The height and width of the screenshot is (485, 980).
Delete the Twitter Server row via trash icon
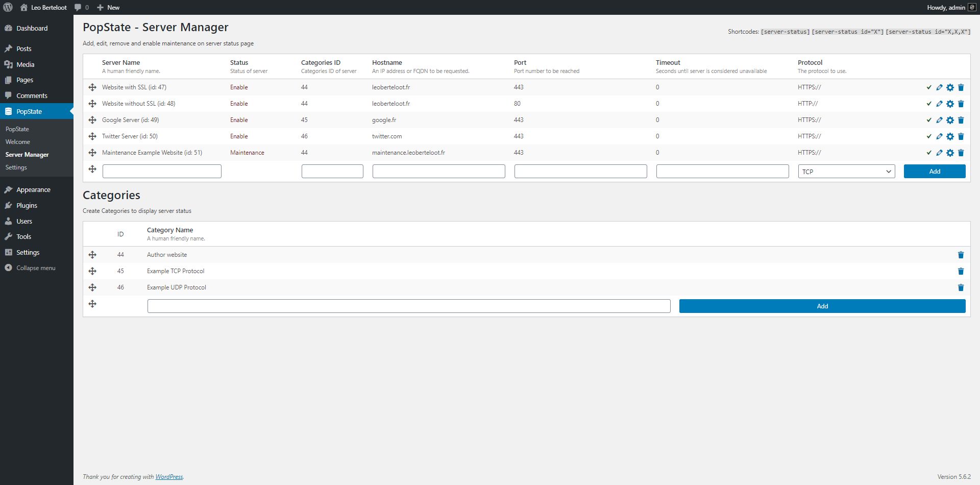(961, 136)
